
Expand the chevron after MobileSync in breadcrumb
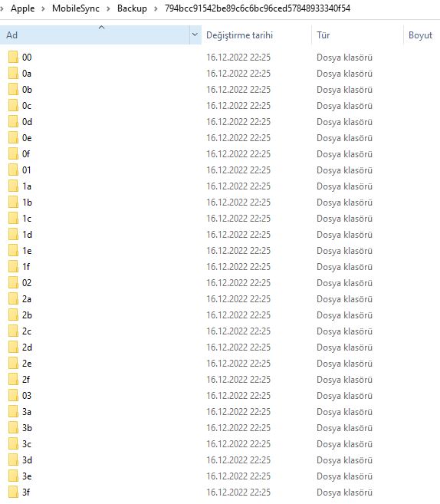click(x=108, y=8)
